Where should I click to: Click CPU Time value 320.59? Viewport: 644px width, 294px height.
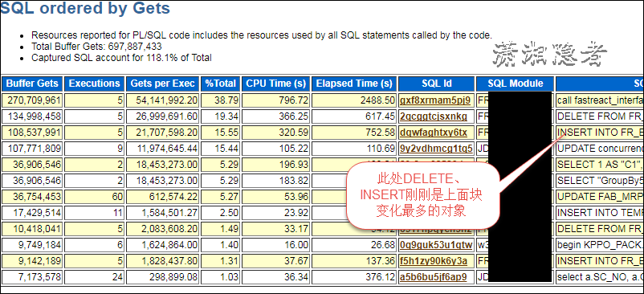[x=293, y=133]
